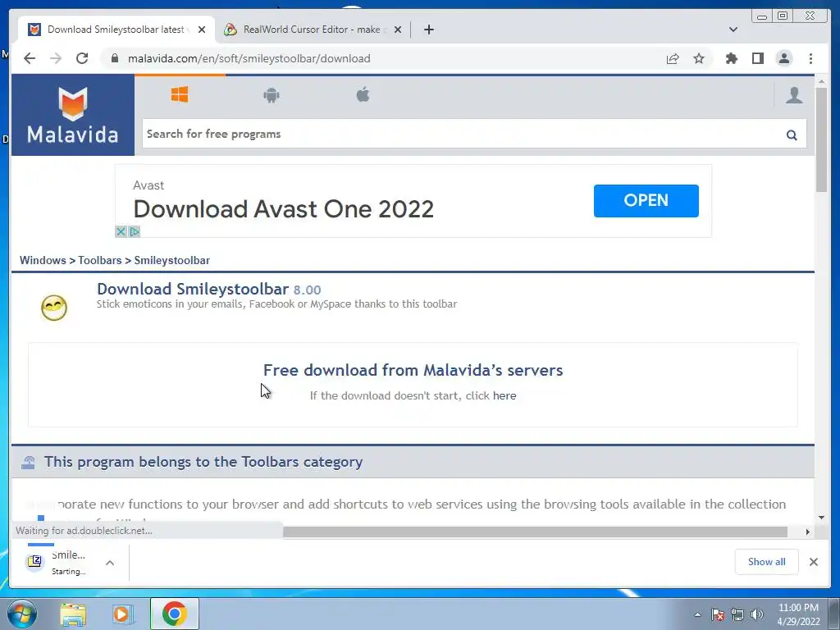
Task: Select the Download Smileystoolbar tab
Action: click(x=116, y=30)
